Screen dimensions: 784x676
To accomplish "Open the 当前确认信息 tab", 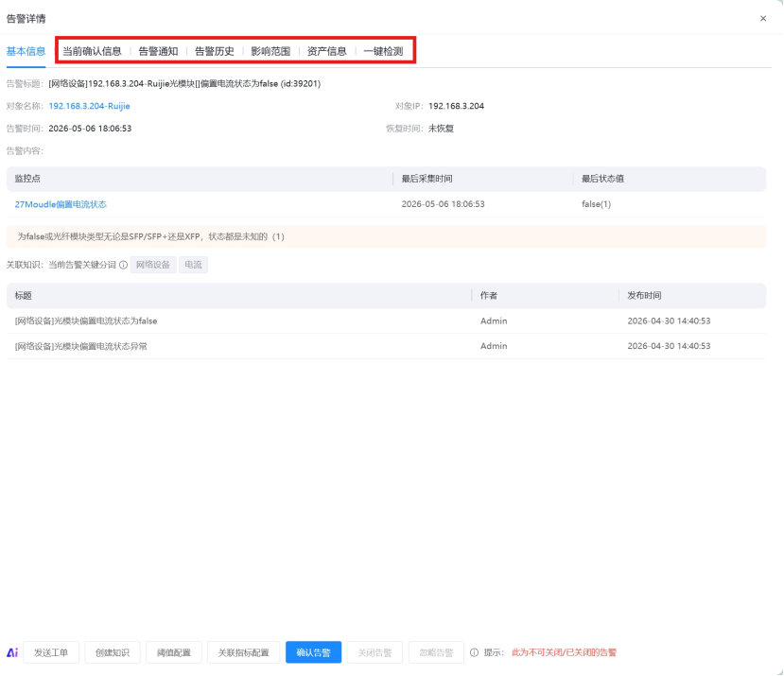I will pos(92,51).
